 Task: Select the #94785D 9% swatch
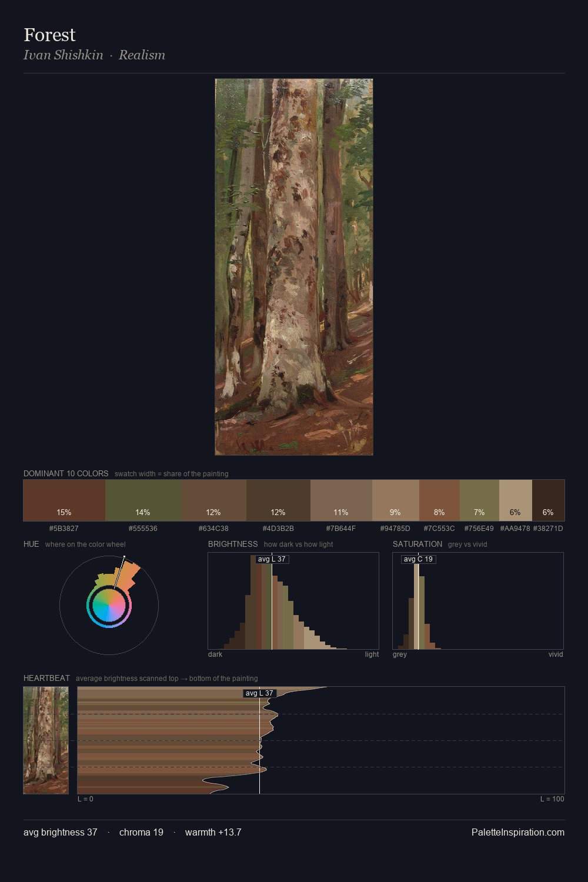tap(396, 500)
